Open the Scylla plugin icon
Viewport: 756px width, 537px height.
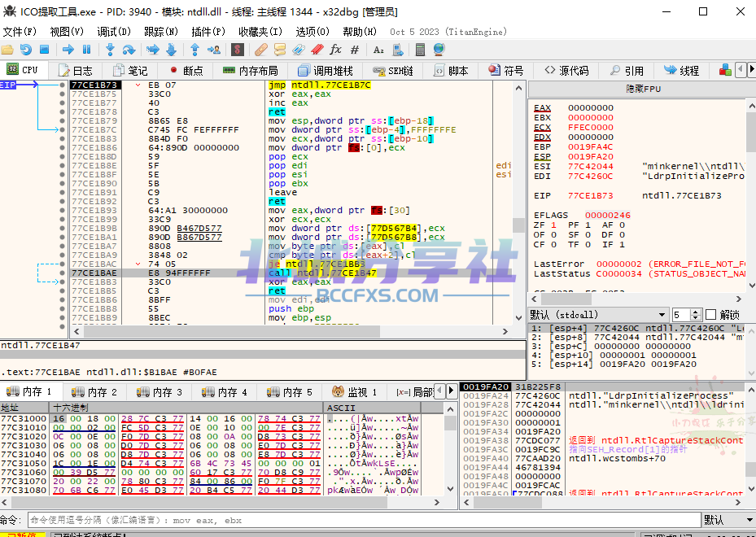click(x=237, y=49)
